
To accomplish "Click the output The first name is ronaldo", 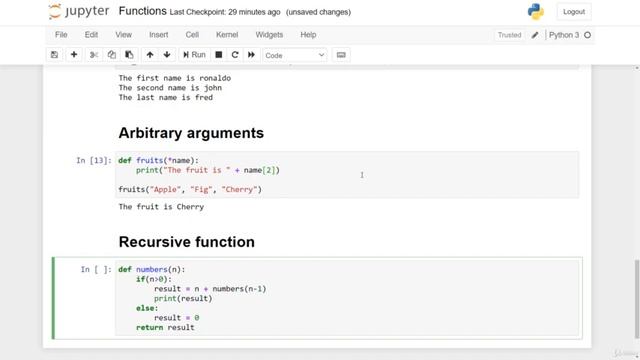I will (x=175, y=78).
